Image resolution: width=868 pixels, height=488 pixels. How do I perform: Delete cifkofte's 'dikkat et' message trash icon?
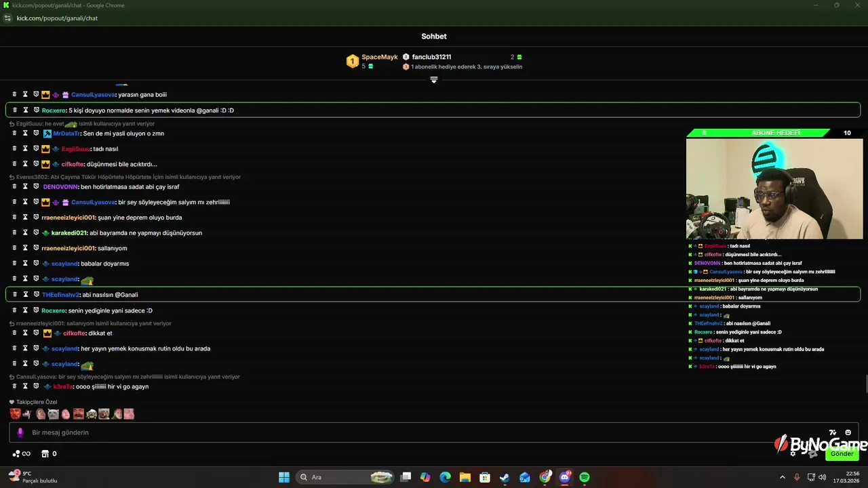click(x=14, y=333)
